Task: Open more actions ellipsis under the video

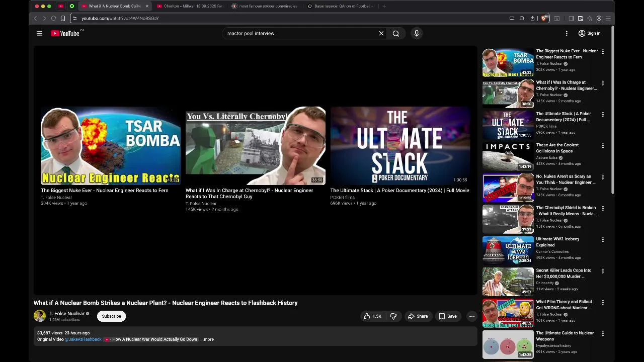Action: click(471, 316)
